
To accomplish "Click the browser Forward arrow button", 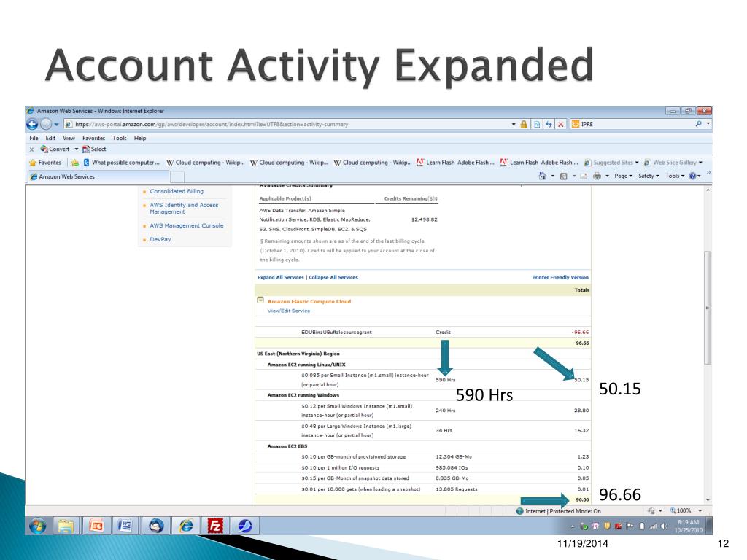I will pyautogui.click(x=46, y=124).
